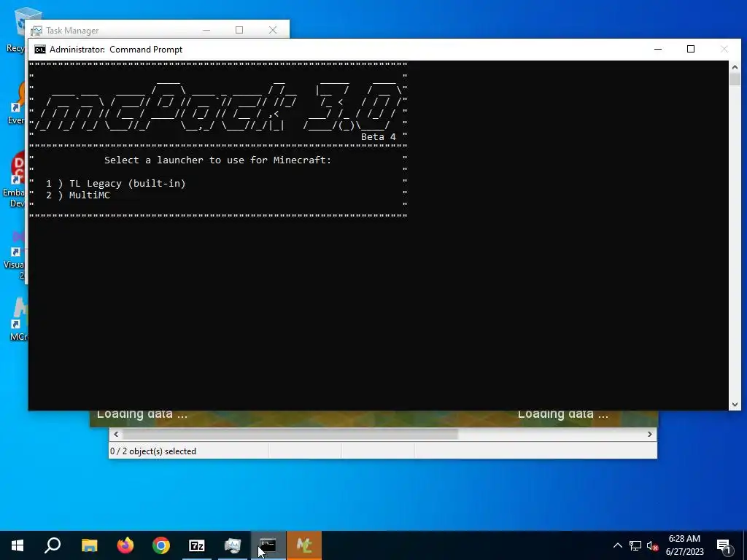747x560 pixels.
Task: Click the Command Prompt vertical scroll thumb
Action: [735, 79]
